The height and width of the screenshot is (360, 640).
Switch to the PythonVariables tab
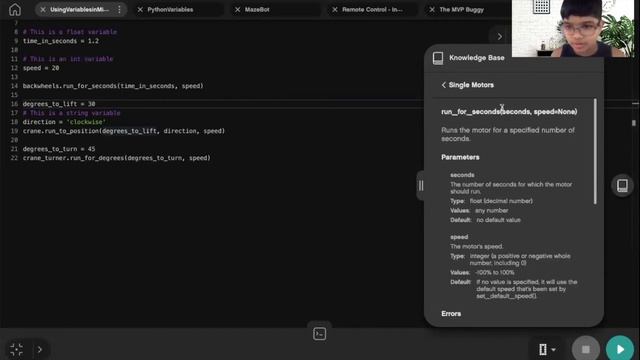(170, 9)
